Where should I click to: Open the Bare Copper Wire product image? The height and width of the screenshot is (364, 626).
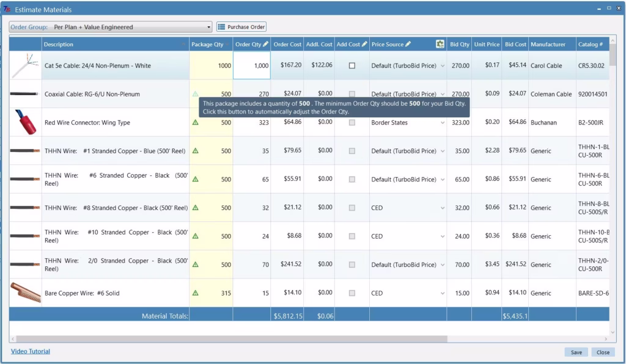(25, 293)
